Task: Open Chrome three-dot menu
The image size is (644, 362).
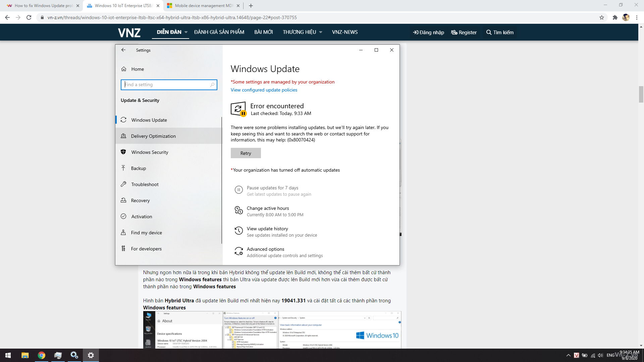Action: [637, 17]
